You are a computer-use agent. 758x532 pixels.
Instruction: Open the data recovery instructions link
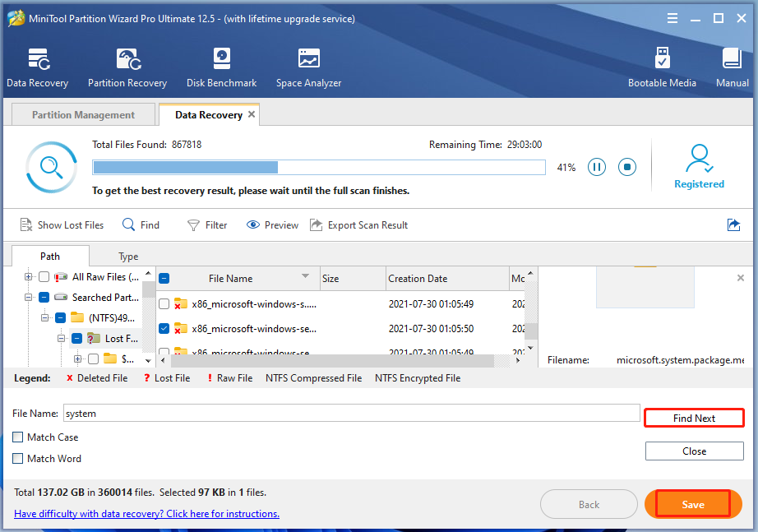(x=146, y=514)
